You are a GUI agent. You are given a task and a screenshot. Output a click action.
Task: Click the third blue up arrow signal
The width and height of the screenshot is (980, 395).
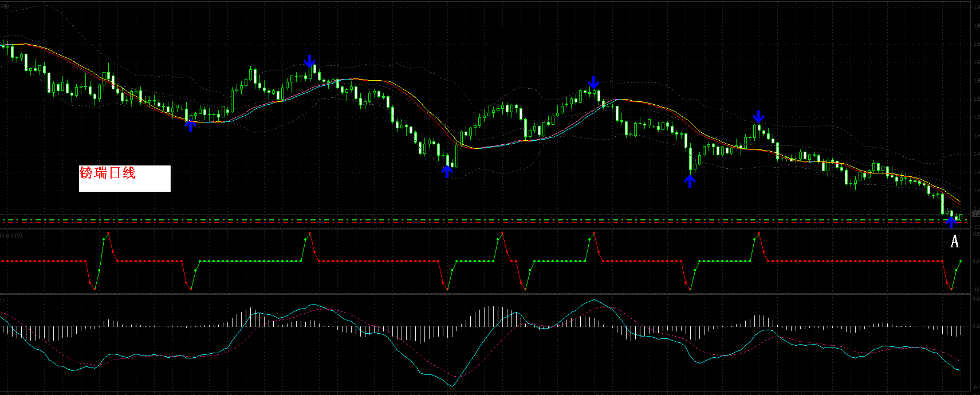[690, 181]
